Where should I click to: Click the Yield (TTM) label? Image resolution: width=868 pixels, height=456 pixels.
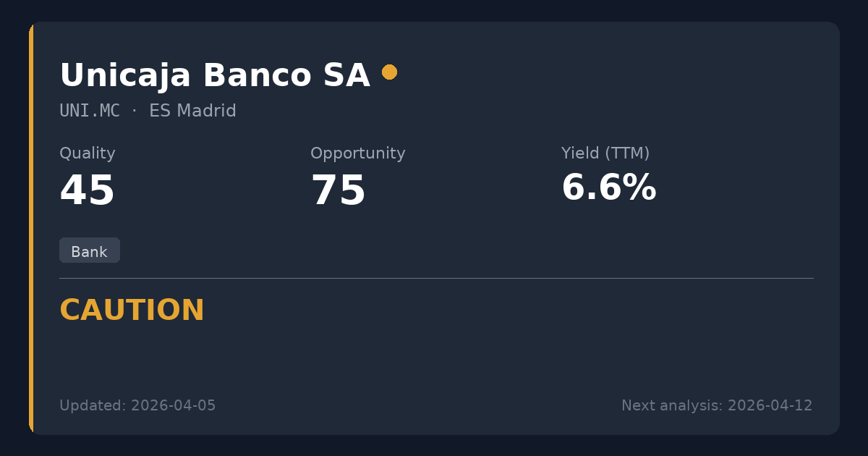[x=605, y=153]
